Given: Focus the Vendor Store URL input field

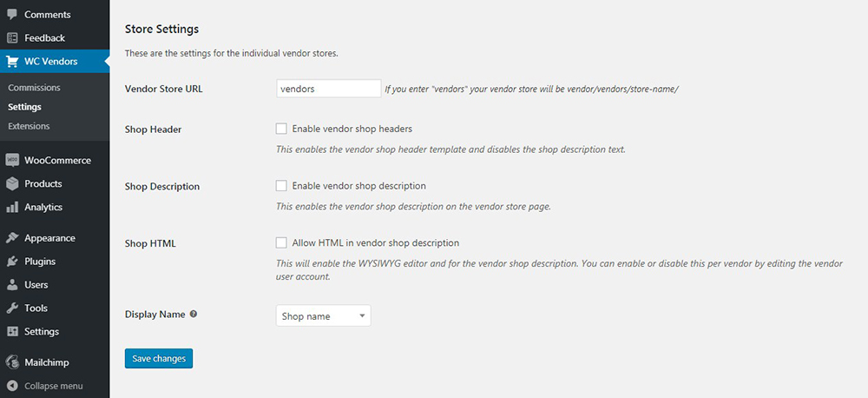Looking at the screenshot, I should tap(329, 88).
